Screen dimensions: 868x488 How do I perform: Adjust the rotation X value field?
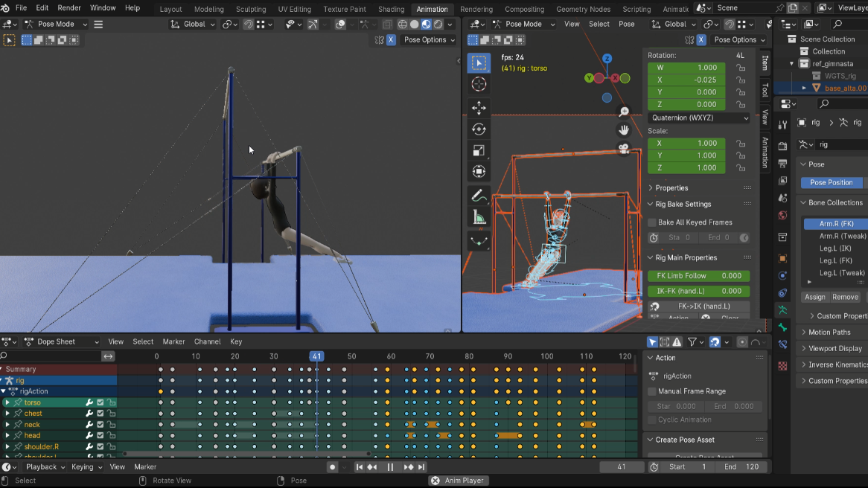click(686, 80)
